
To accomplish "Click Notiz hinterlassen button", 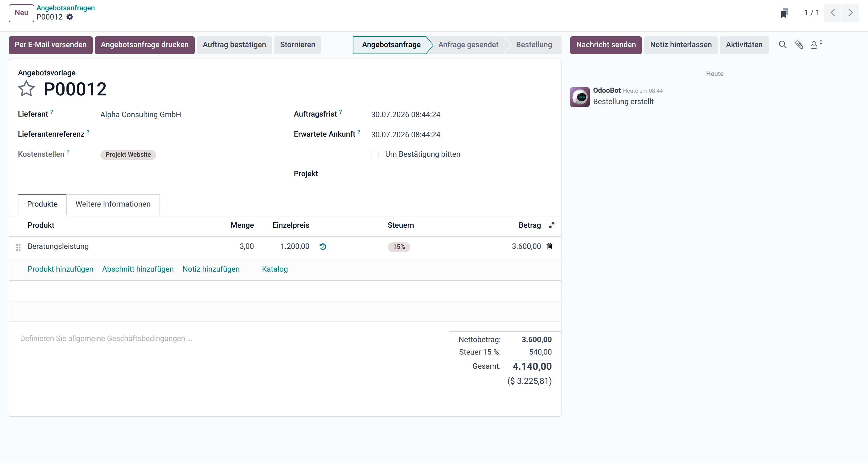I will [x=681, y=45].
